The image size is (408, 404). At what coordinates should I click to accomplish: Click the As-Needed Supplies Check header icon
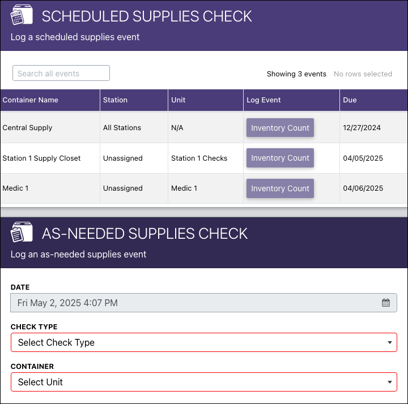tap(21, 232)
